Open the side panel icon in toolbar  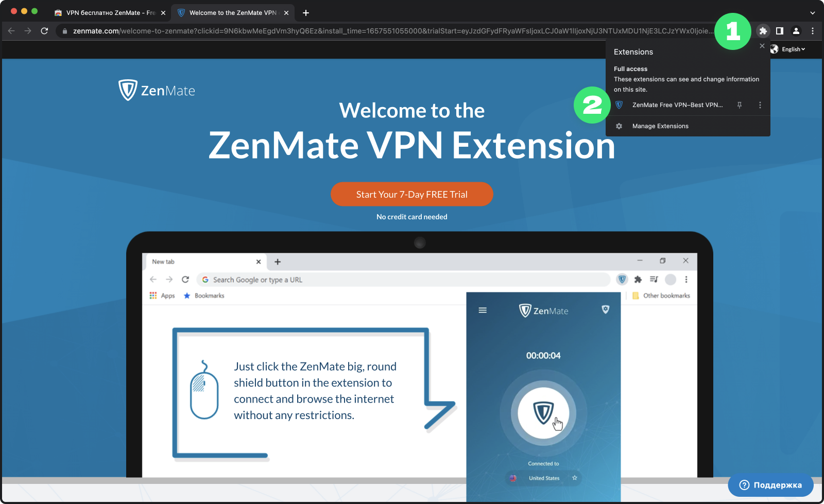click(780, 31)
